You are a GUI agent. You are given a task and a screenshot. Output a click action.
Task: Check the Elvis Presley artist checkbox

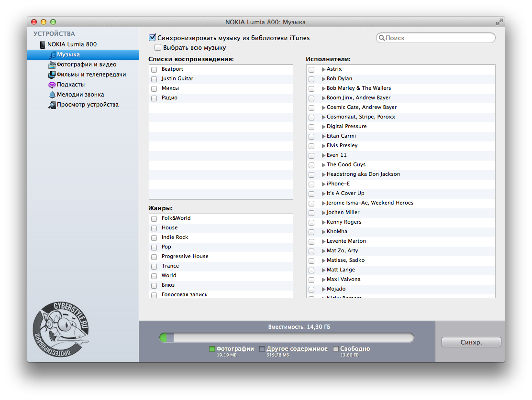[x=311, y=146]
